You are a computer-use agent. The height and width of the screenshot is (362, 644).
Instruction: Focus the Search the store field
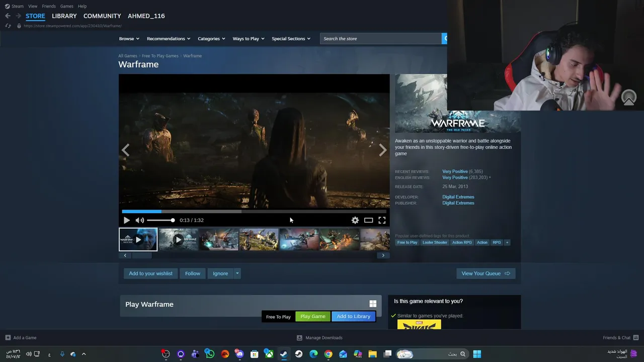pos(381,39)
